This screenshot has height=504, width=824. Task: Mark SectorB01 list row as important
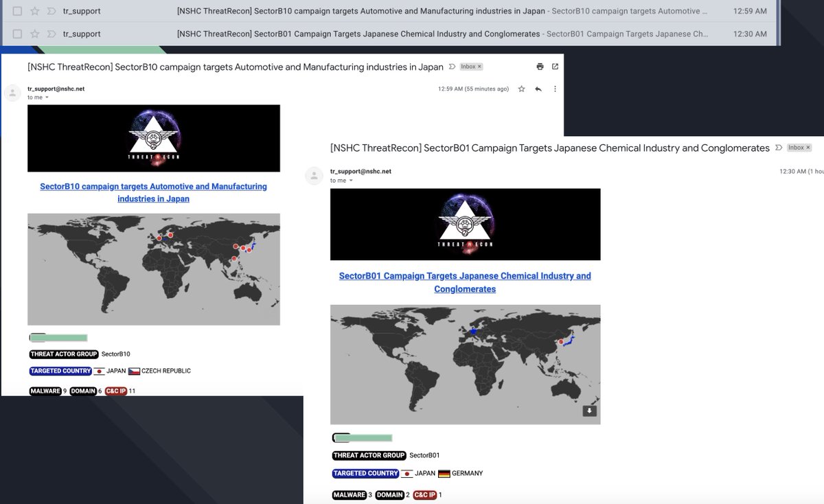[50, 34]
